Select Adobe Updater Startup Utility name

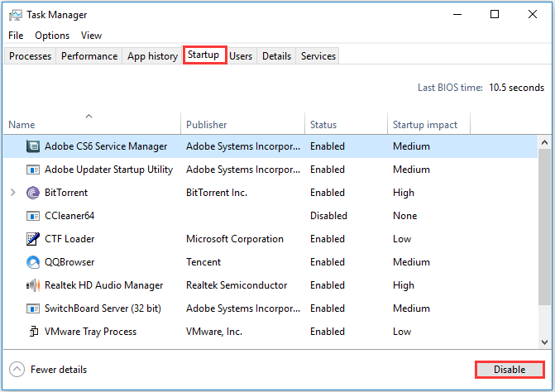[108, 170]
